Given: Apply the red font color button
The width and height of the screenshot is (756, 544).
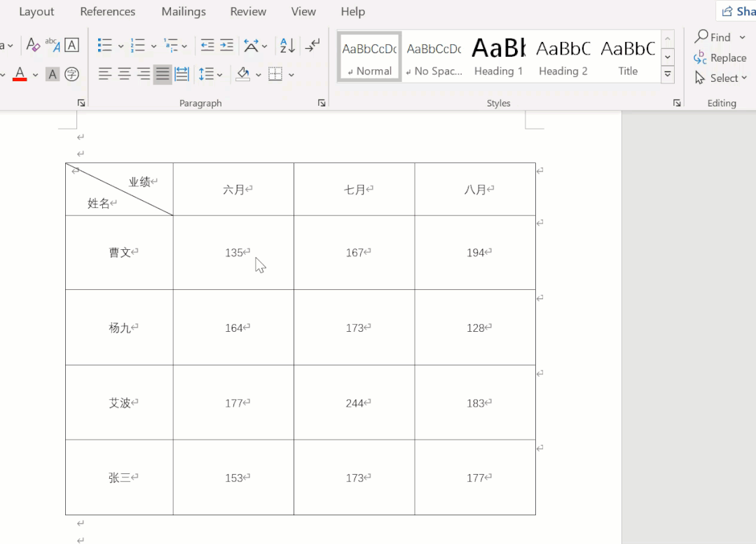Looking at the screenshot, I should [x=20, y=74].
